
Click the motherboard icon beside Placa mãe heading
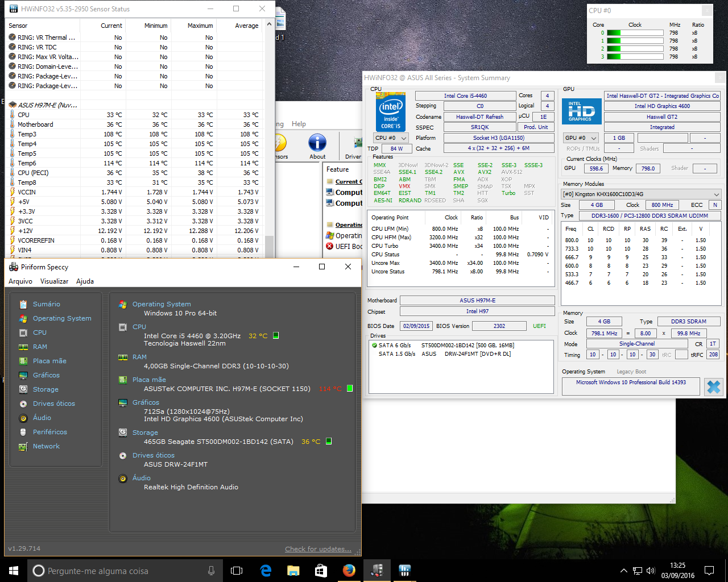pos(122,380)
